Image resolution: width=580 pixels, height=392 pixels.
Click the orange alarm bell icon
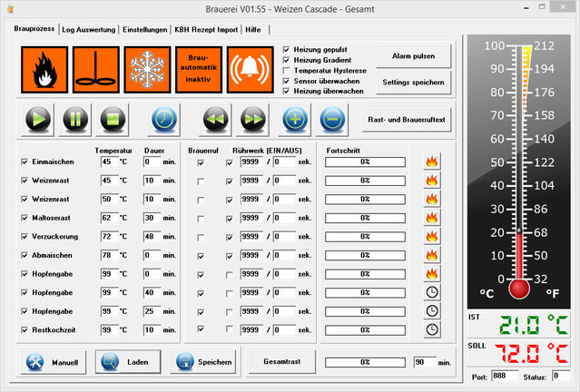point(250,70)
